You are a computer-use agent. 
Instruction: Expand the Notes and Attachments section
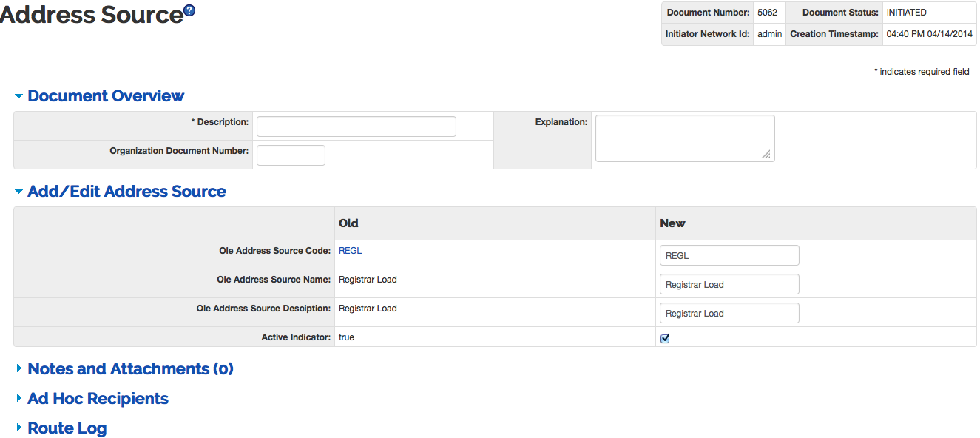(129, 368)
